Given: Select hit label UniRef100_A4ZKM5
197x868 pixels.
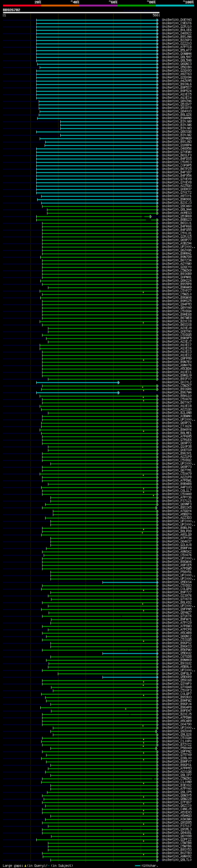Looking at the screenshot, I should click(x=177, y=81).
